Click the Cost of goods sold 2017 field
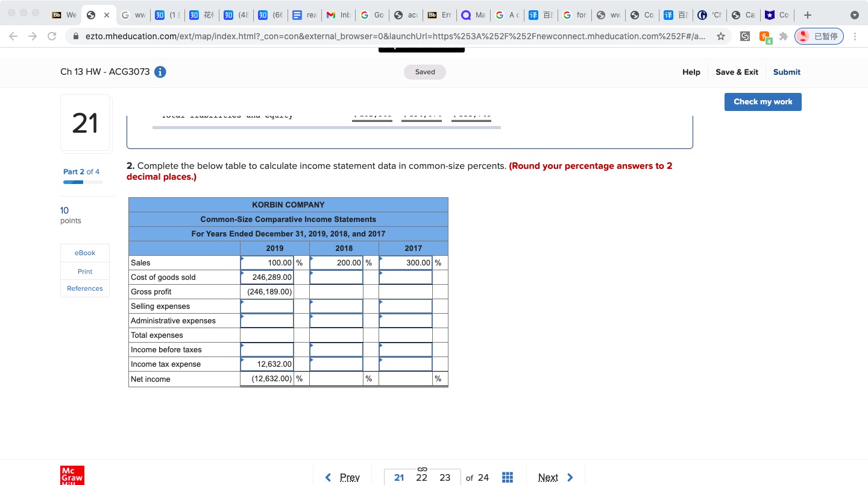Screen dimensions: 868x485 pyautogui.click(x=406, y=277)
